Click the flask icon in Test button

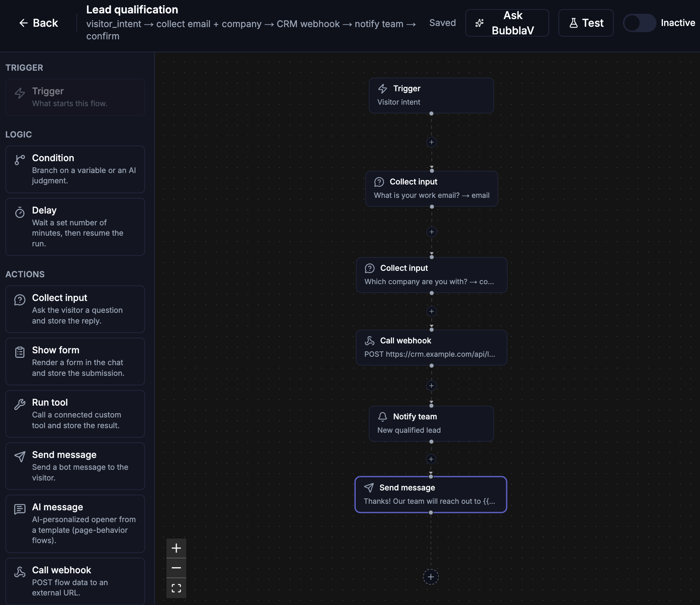click(x=573, y=23)
